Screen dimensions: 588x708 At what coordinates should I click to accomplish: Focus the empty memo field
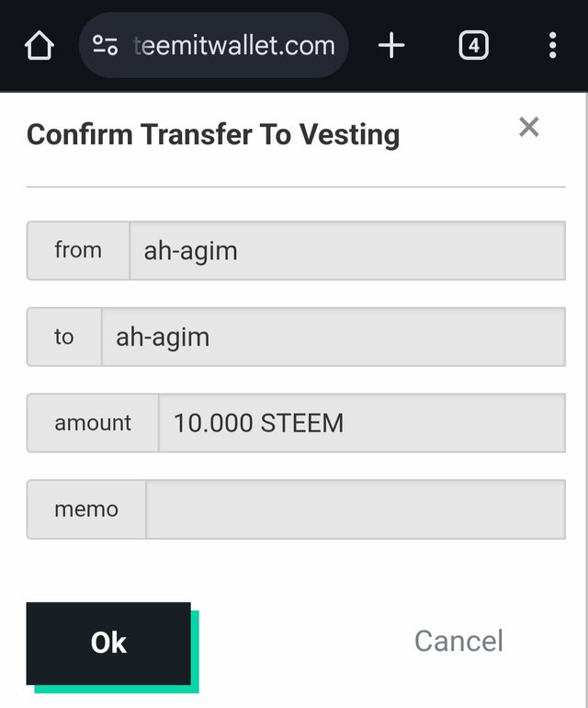click(356, 509)
